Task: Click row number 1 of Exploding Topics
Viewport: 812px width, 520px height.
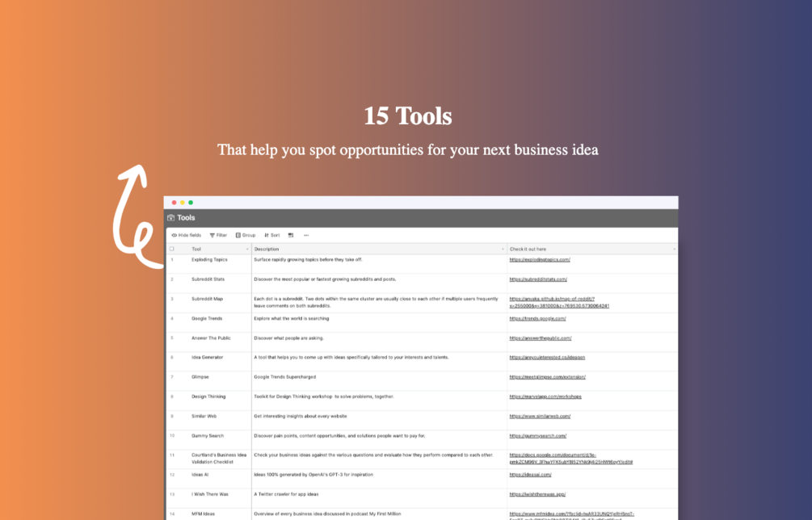Action: 172,260
